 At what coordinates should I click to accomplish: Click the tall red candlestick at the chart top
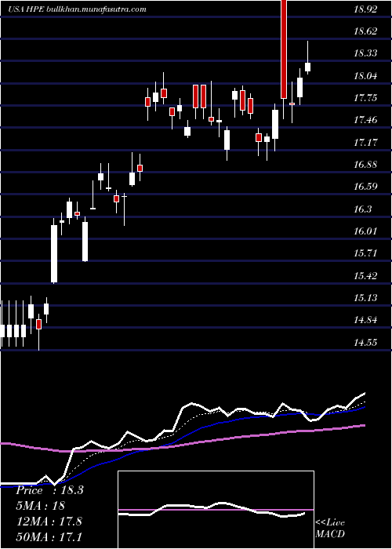284,49
